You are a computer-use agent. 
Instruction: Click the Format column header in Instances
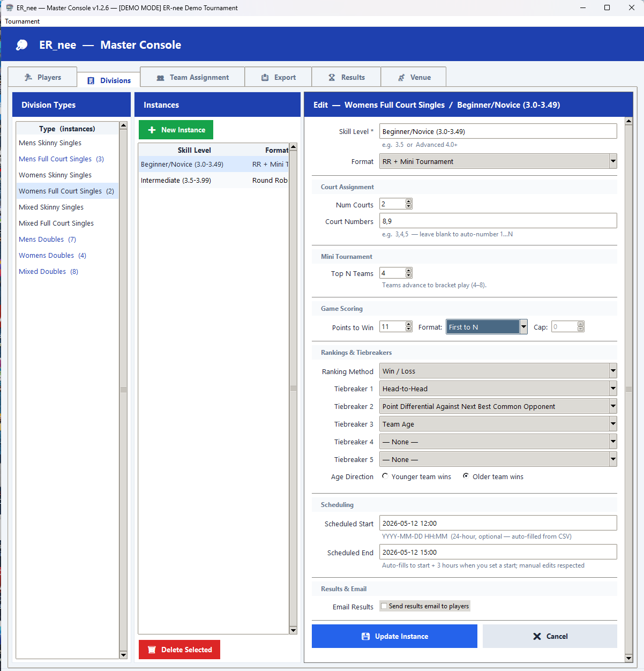point(270,150)
